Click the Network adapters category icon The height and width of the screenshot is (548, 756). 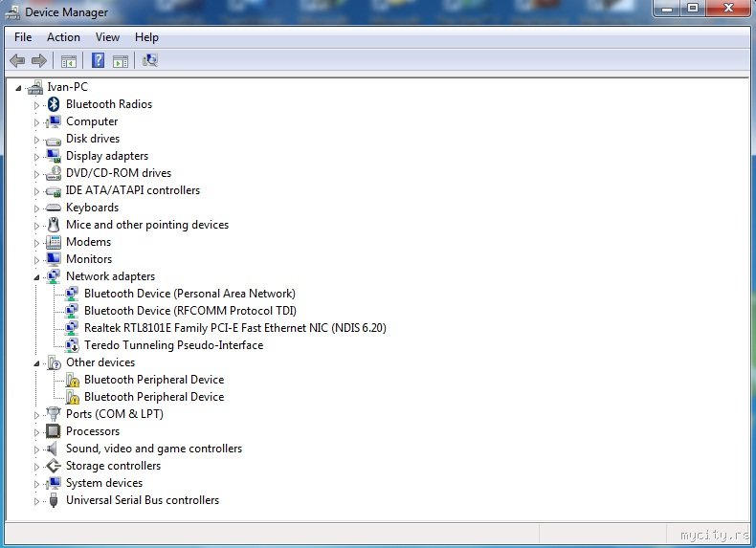coord(54,276)
